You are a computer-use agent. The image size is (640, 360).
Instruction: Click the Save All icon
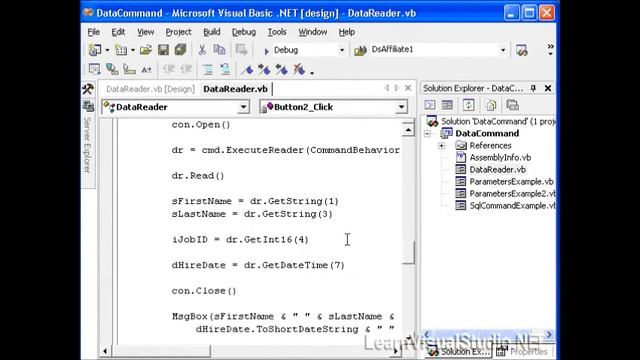180,50
